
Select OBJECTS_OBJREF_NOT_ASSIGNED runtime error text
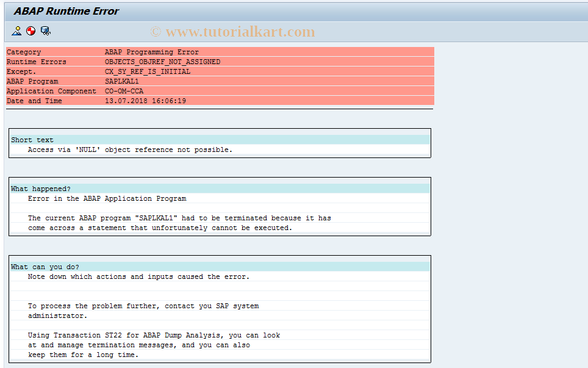point(162,62)
